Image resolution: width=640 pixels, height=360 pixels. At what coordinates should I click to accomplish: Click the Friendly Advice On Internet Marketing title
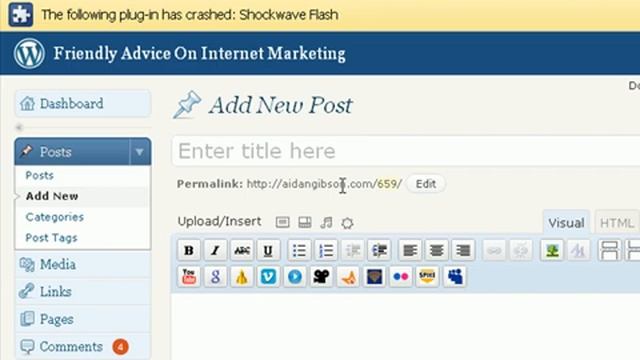[200, 54]
